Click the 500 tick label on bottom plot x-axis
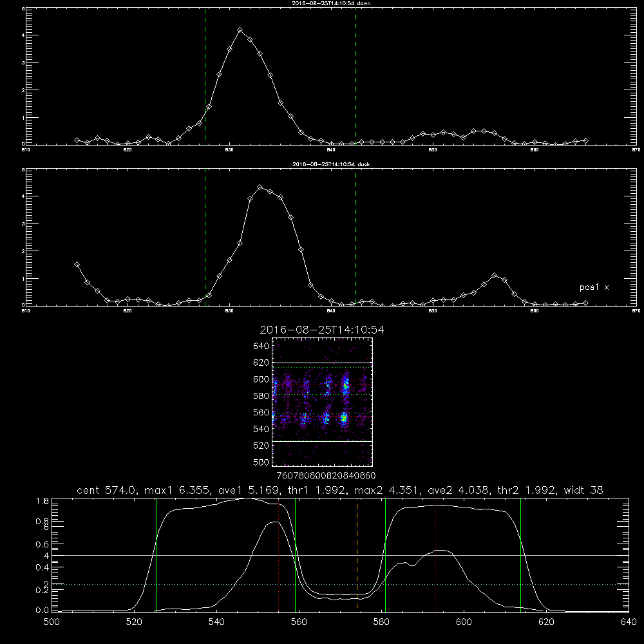Image resolution: width=644 pixels, height=644 pixels. [52, 622]
